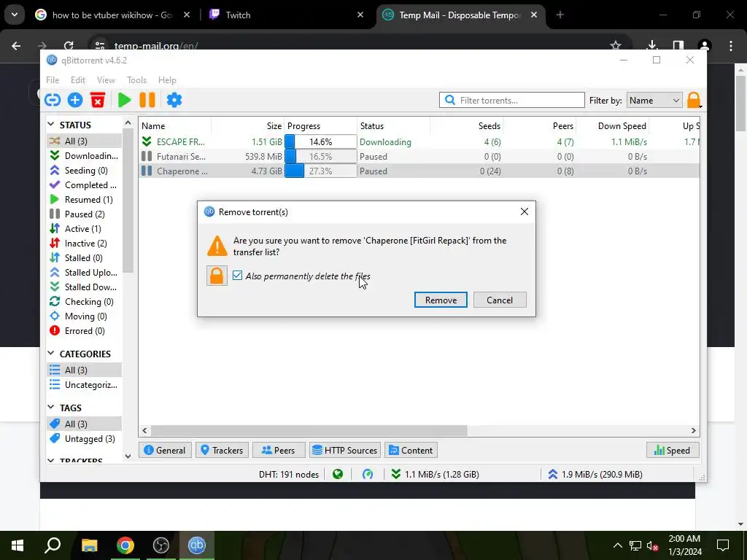This screenshot has width=747, height=560.
Task: Open the View menu
Action: pos(106,80)
